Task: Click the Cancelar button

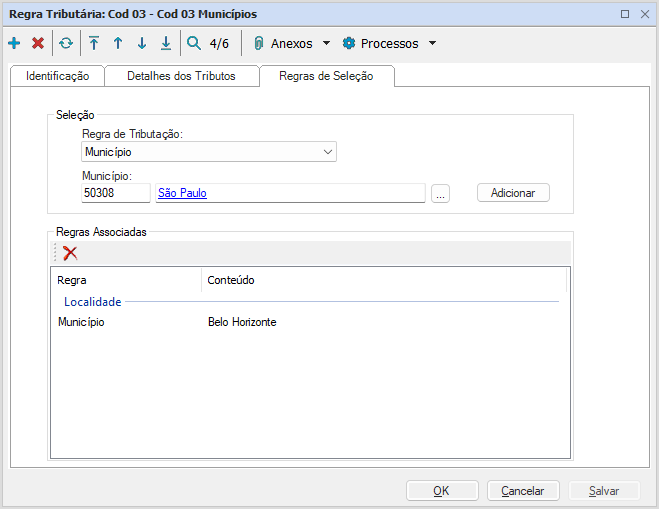Action: pyautogui.click(x=522, y=490)
